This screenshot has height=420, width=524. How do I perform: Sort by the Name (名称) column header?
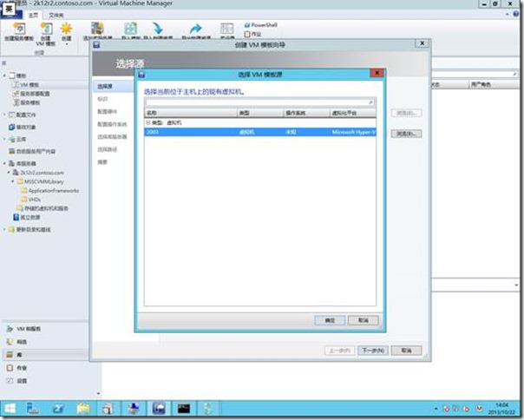point(191,113)
